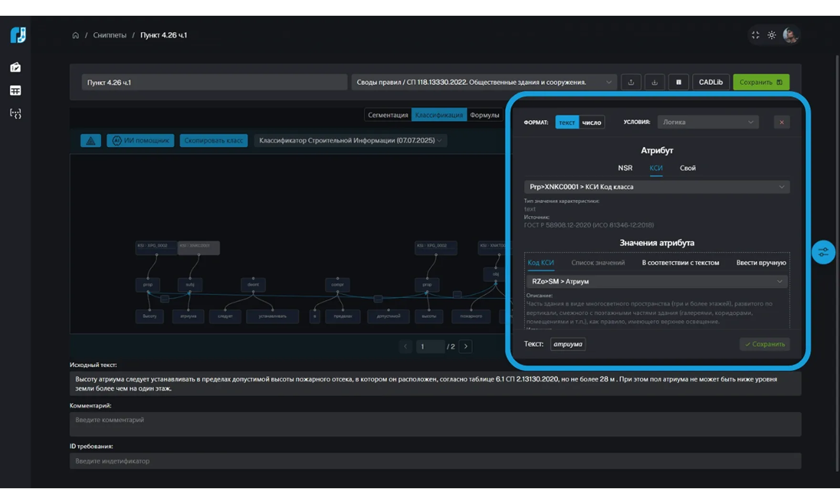Open the editor section from the sidebar

click(15, 67)
